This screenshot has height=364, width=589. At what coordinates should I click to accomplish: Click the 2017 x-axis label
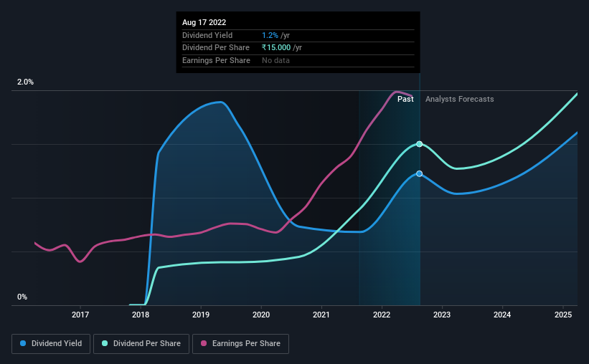coord(80,315)
